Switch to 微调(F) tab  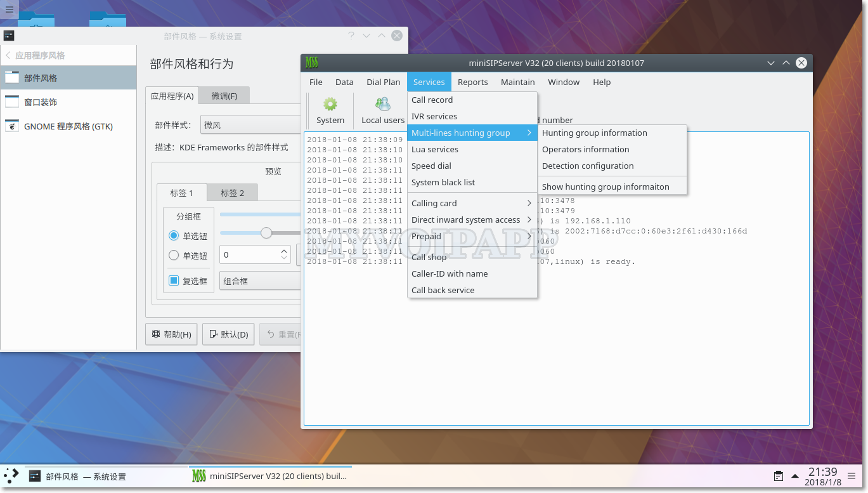(224, 96)
